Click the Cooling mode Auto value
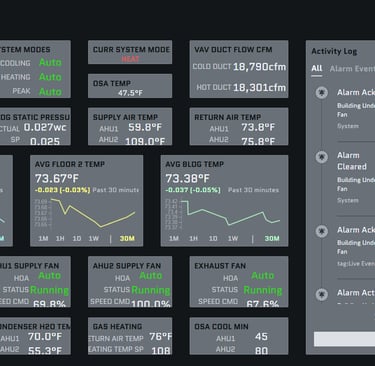 (50, 62)
